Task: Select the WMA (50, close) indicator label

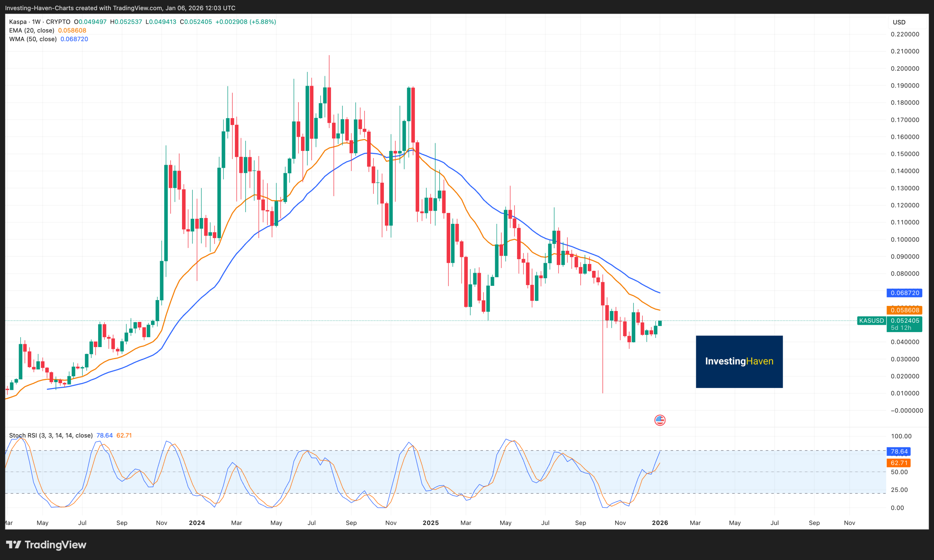Action: 33,39
